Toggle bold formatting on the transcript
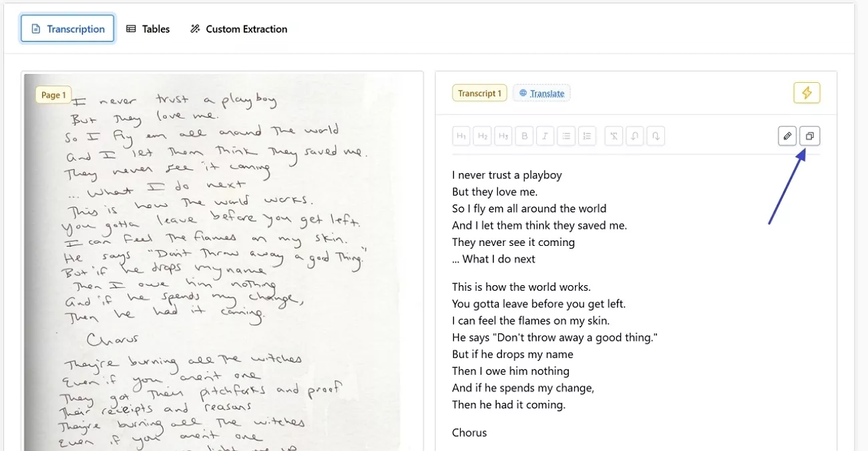The width and height of the screenshot is (868, 451). (x=524, y=136)
